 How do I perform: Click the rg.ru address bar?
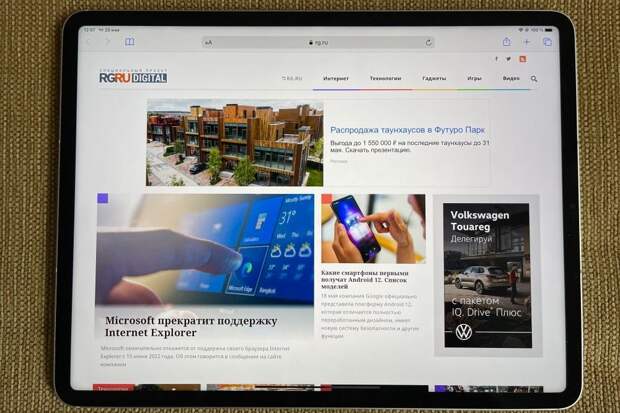point(318,42)
